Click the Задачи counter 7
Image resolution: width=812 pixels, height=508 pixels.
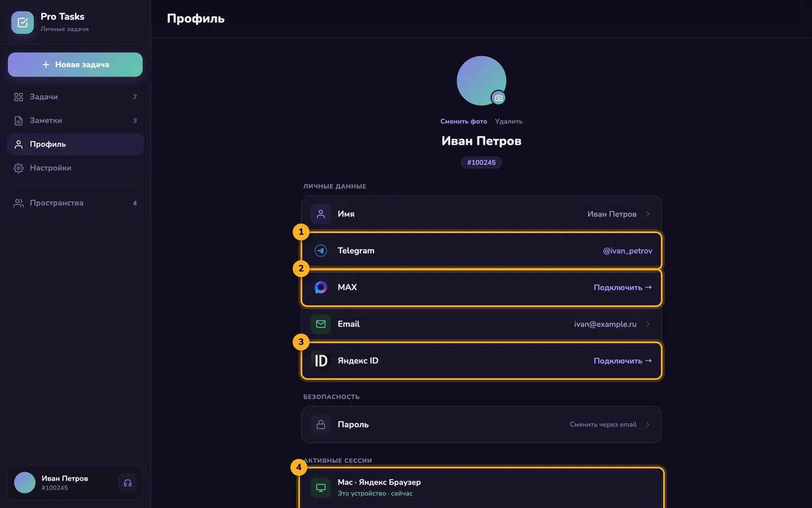click(135, 97)
